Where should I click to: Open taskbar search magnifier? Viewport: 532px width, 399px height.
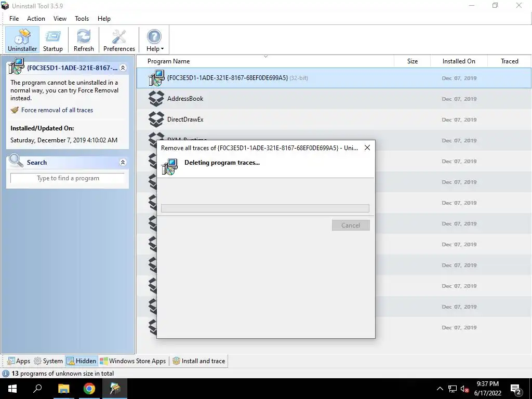click(37, 389)
